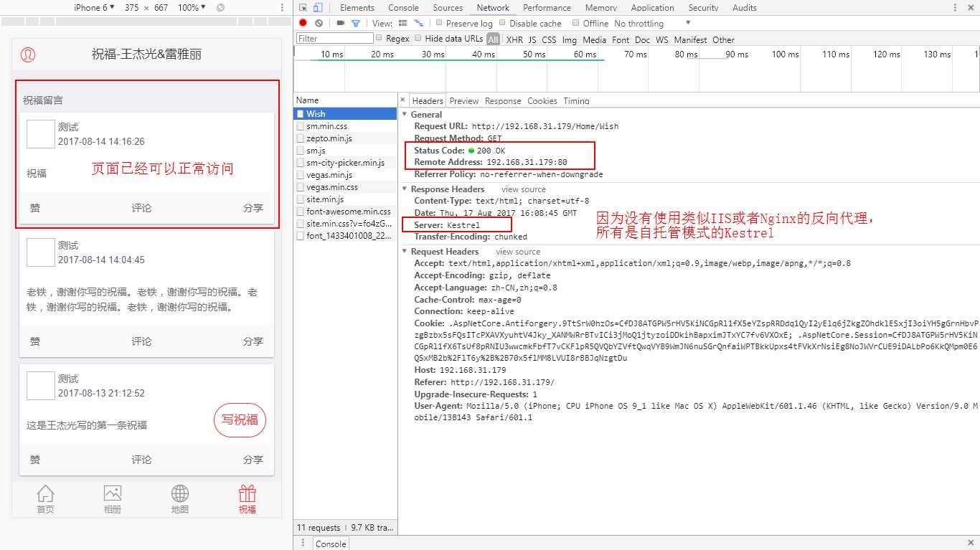Open the iPhone 6 device dropdown
The width and height of the screenshot is (980, 550).
[94, 8]
